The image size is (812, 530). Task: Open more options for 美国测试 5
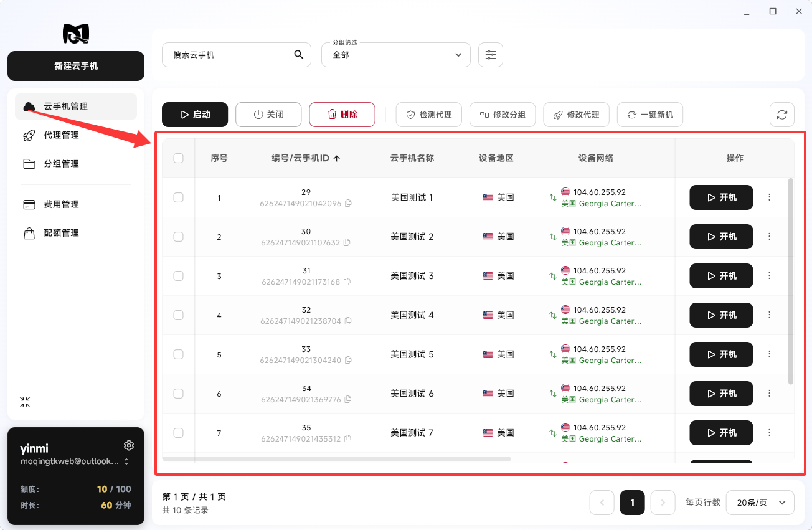pyautogui.click(x=769, y=354)
